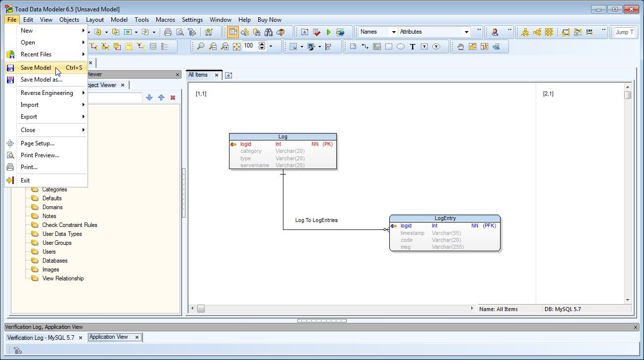The width and height of the screenshot is (644, 360).
Task: Select the Domains tree folder
Action: (x=52, y=207)
